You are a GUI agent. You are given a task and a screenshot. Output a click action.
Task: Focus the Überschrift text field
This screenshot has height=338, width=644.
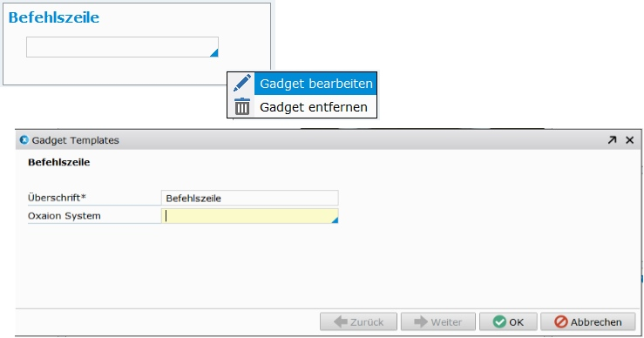(x=250, y=198)
